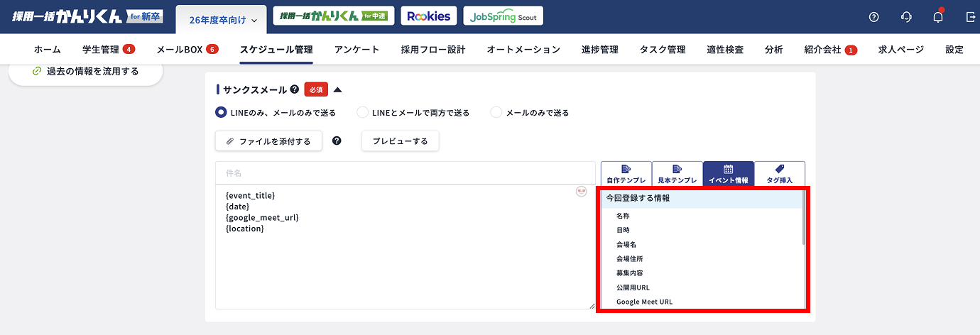The width and height of the screenshot is (980, 335).
Task: Select メールのみで送る radio option
Action: pyautogui.click(x=496, y=112)
